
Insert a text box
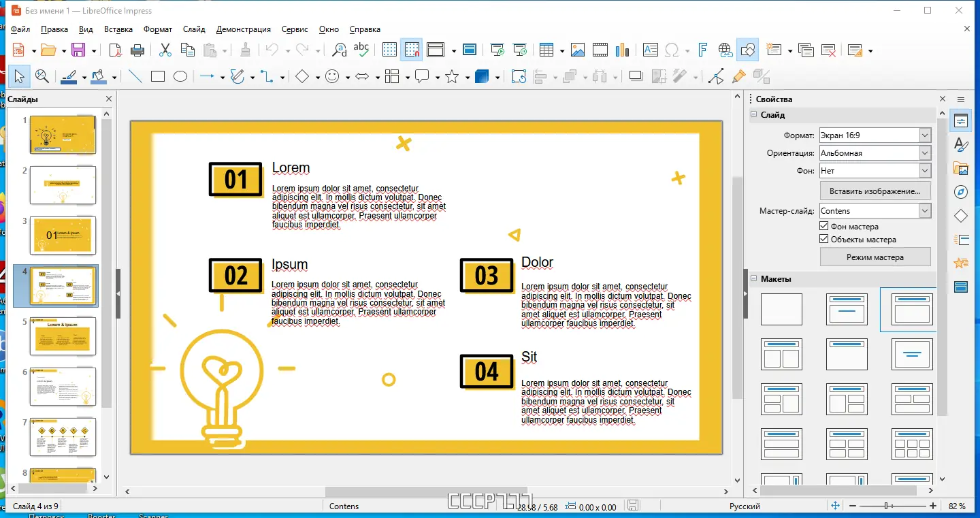click(x=651, y=50)
